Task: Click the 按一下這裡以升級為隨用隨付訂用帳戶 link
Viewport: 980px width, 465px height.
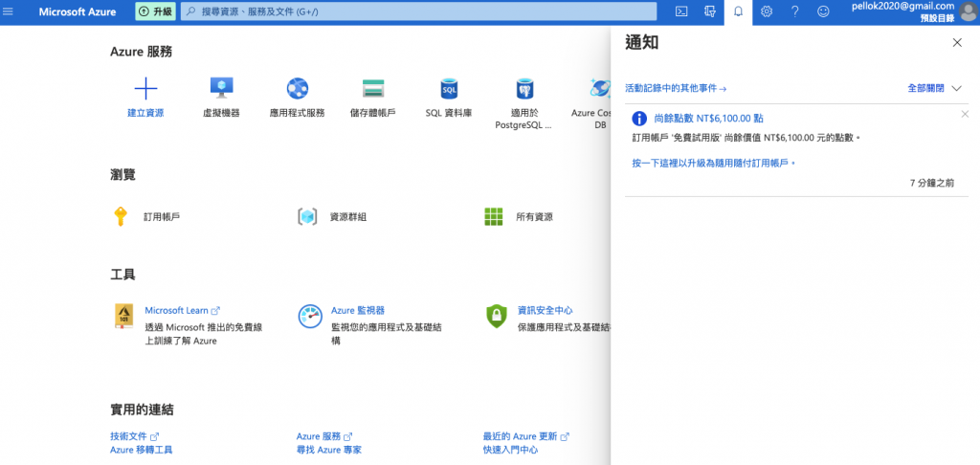Action: [x=714, y=163]
